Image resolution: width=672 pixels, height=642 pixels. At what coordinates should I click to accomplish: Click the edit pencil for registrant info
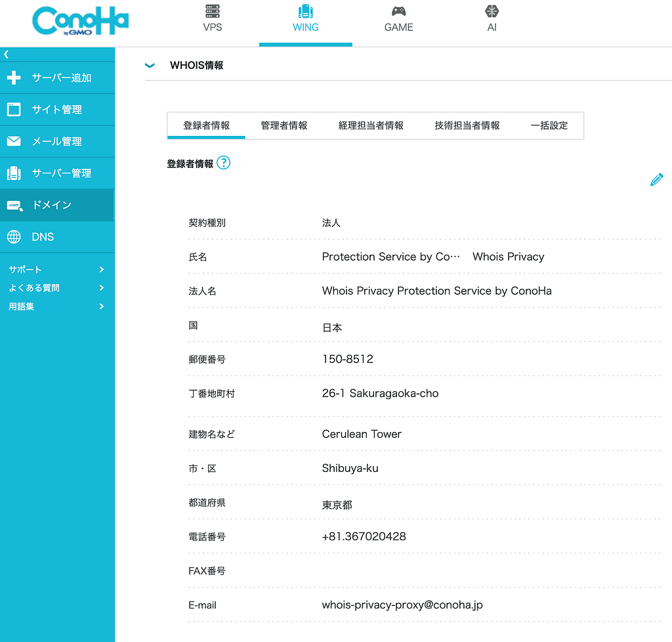point(656,179)
